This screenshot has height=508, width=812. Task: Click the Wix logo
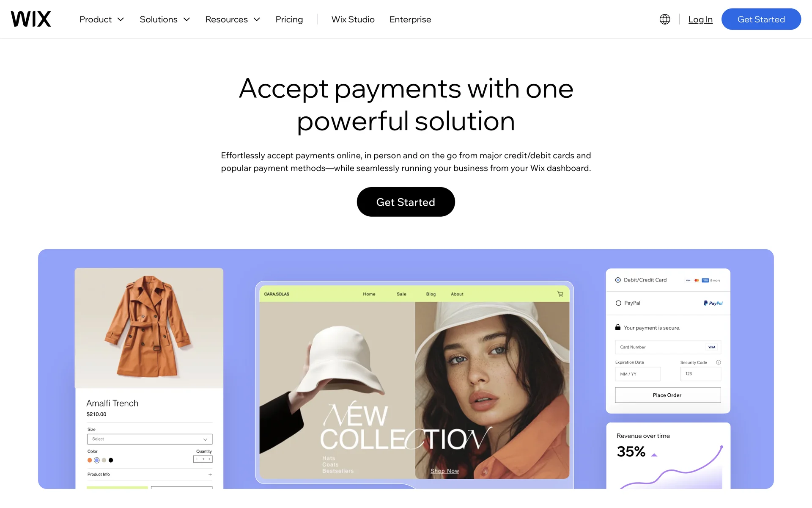tap(31, 19)
